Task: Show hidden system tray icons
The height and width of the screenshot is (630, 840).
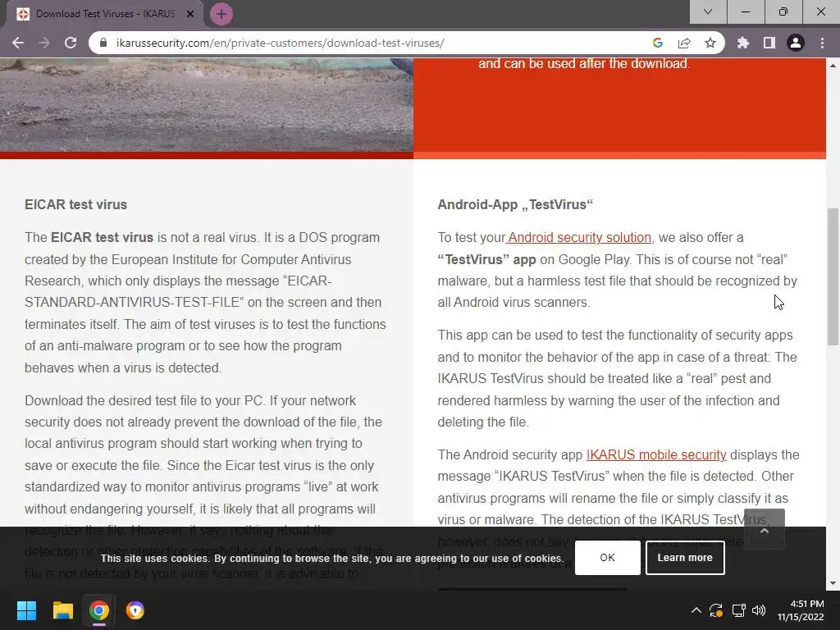Action: [696, 610]
